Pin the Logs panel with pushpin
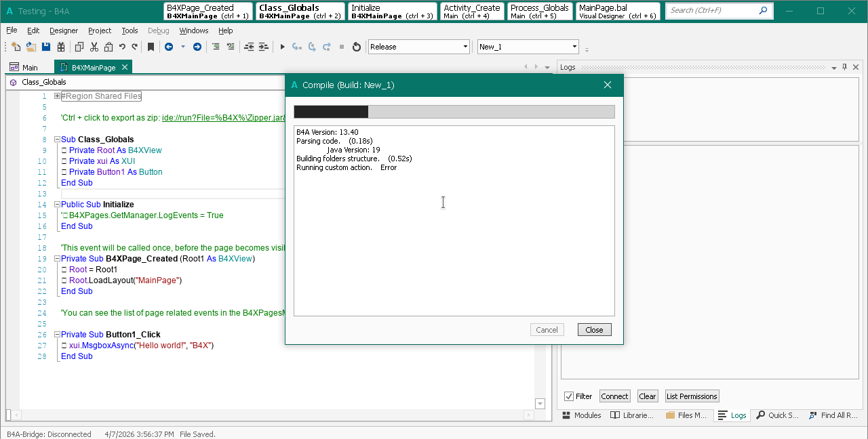This screenshot has height=439, width=868. [x=845, y=67]
